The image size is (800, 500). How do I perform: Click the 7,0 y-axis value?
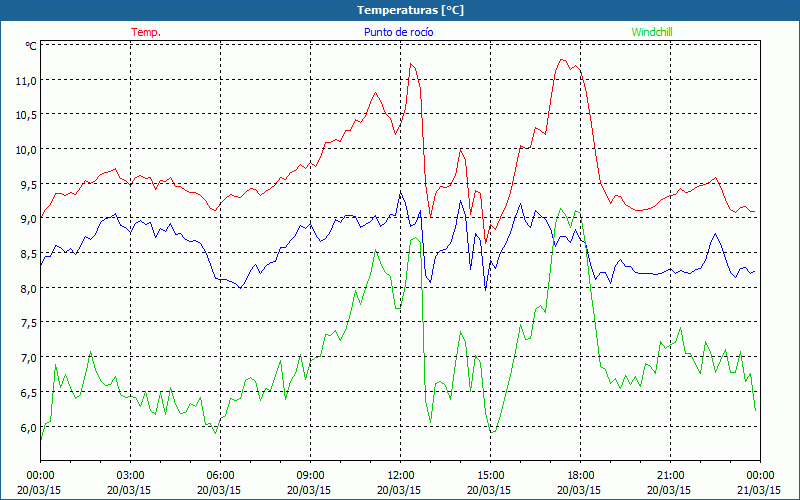[29, 358]
